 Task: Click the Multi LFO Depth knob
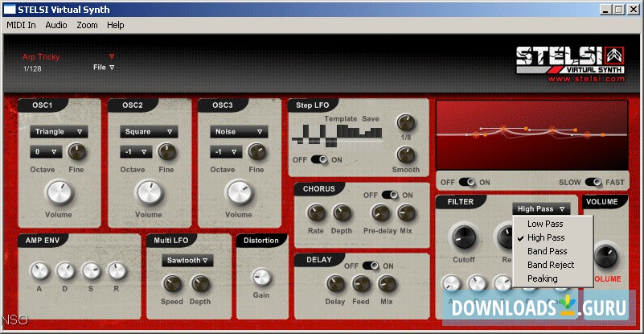tap(200, 284)
